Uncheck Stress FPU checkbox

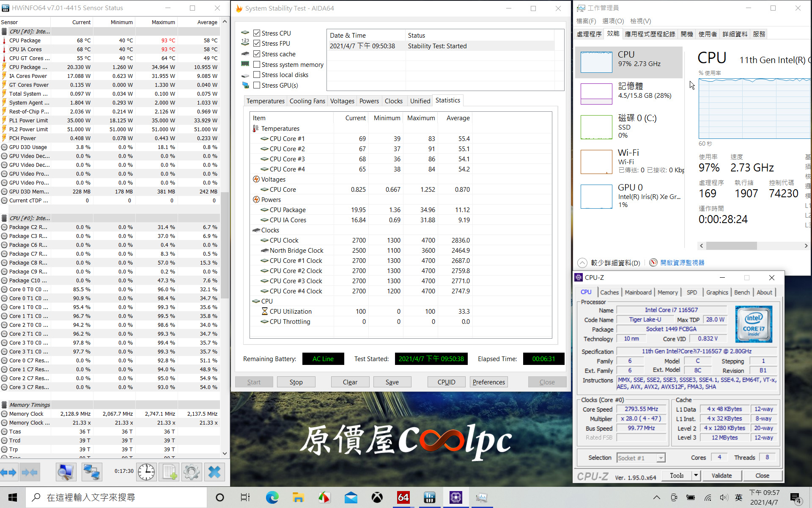tap(257, 43)
